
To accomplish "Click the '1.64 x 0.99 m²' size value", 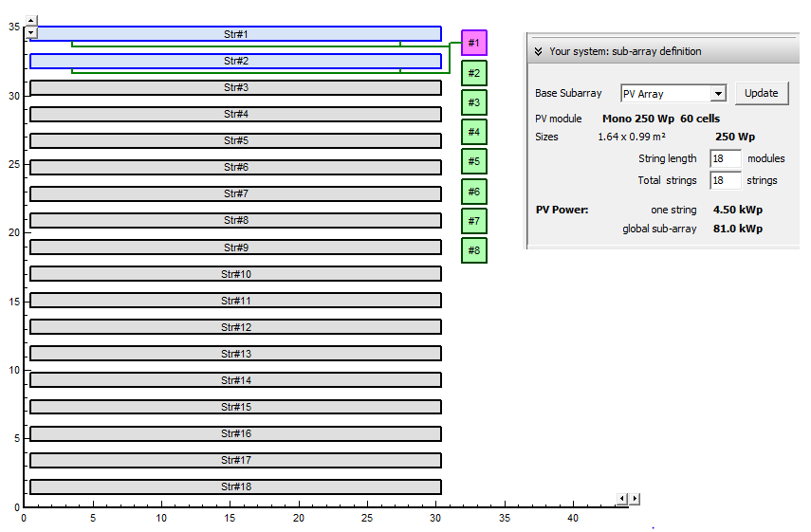I will pyautogui.click(x=632, y=137).
